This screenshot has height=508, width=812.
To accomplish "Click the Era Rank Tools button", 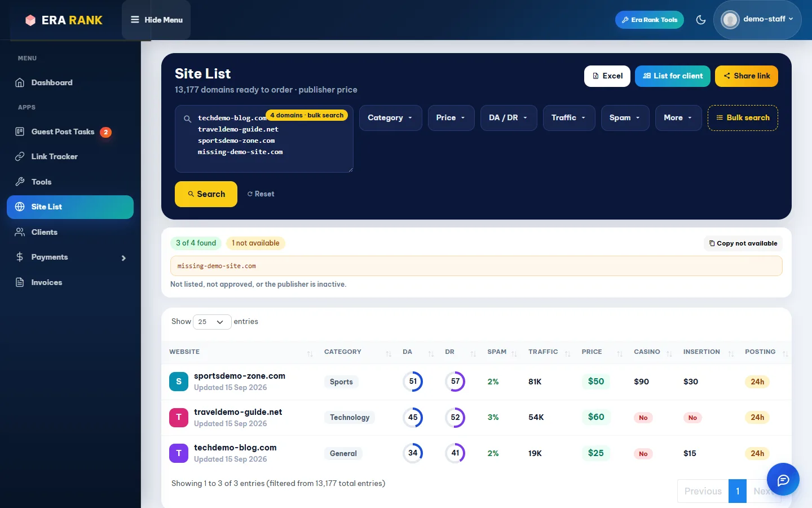I will pos(650,20).
